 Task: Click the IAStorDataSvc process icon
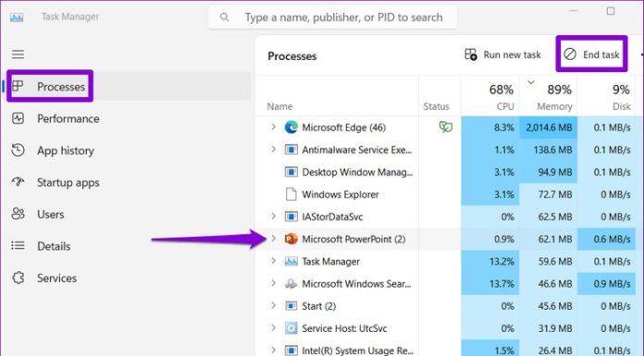click(x=291, y=216)
